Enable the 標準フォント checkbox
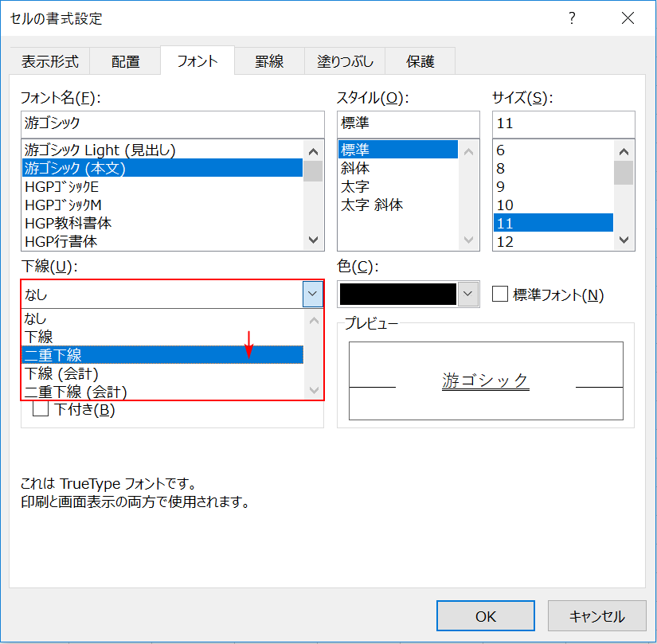Viewport: 657px width, 644px height. click(500, 294)
